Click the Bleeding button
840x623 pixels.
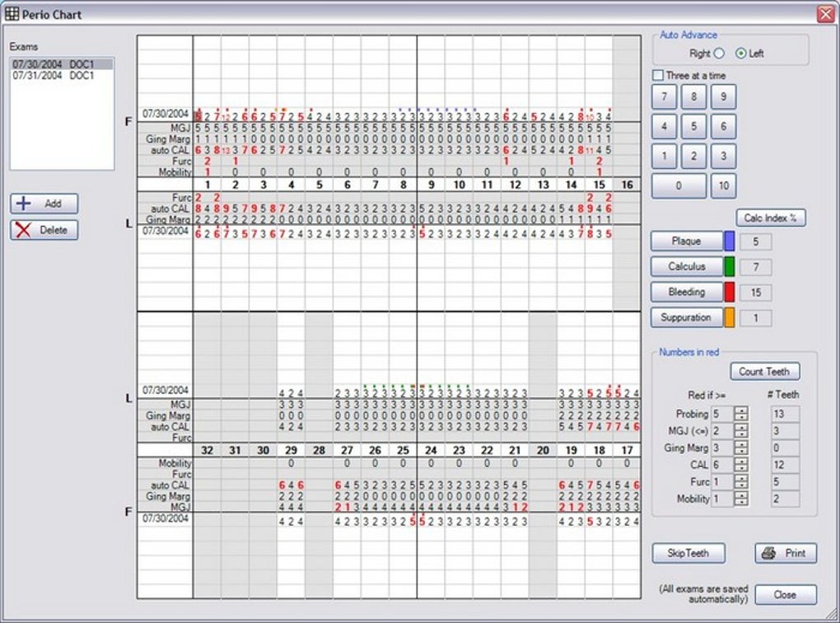tap(687, 293)
